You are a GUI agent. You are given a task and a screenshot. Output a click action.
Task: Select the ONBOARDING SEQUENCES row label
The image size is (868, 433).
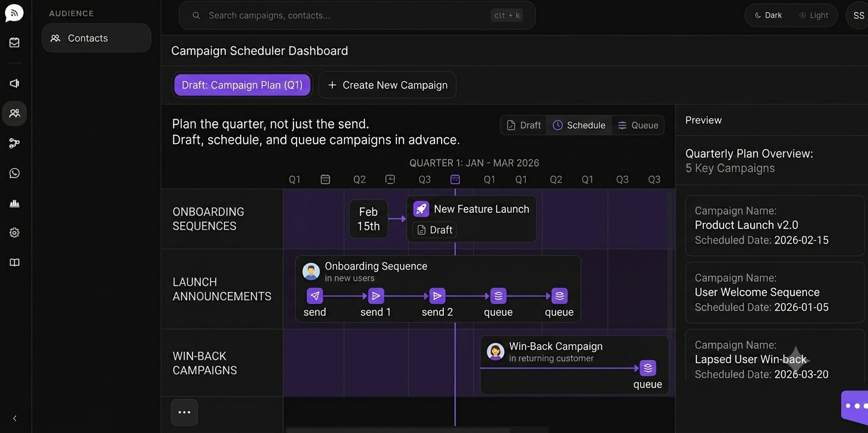click(x=208, y=219)
